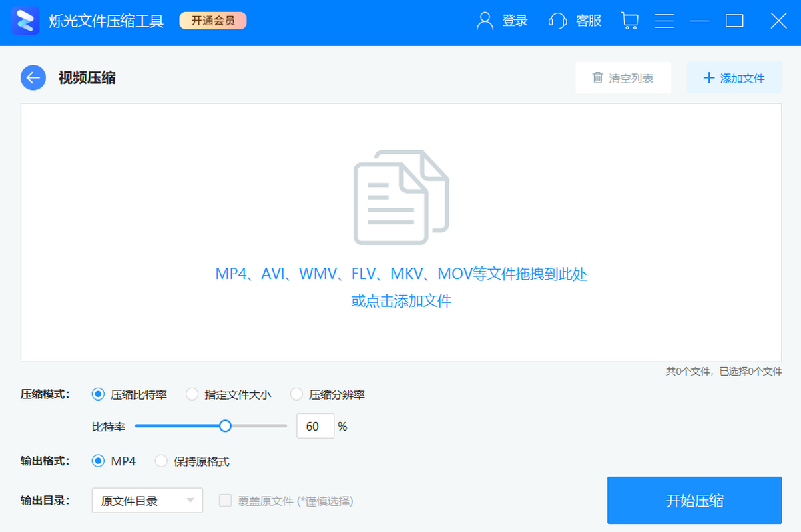
Task: Minimize the window
Action: point(700,21)
